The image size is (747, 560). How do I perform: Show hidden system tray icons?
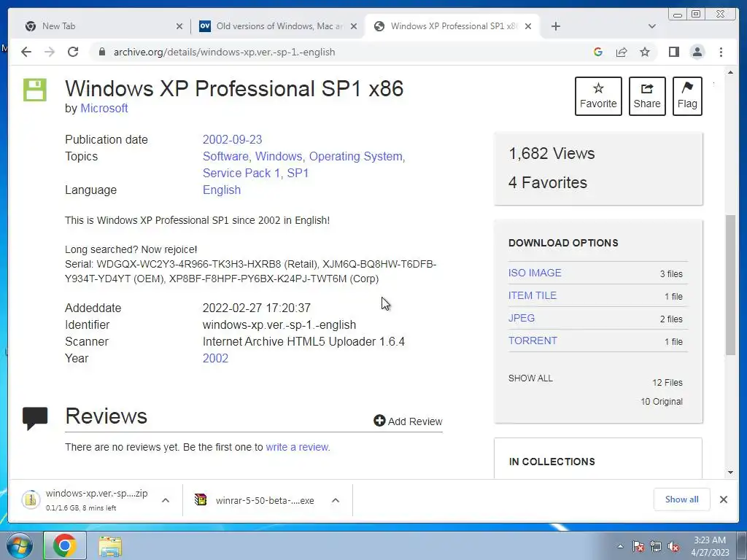tap(620, 546)
